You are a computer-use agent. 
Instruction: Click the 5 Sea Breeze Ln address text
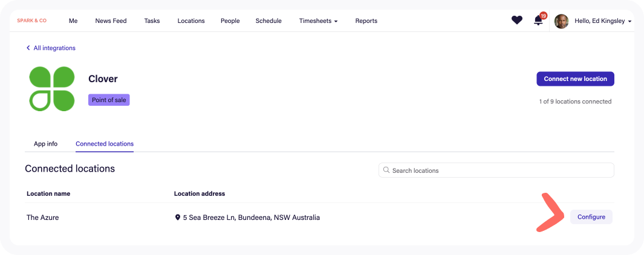click(252, 218)
